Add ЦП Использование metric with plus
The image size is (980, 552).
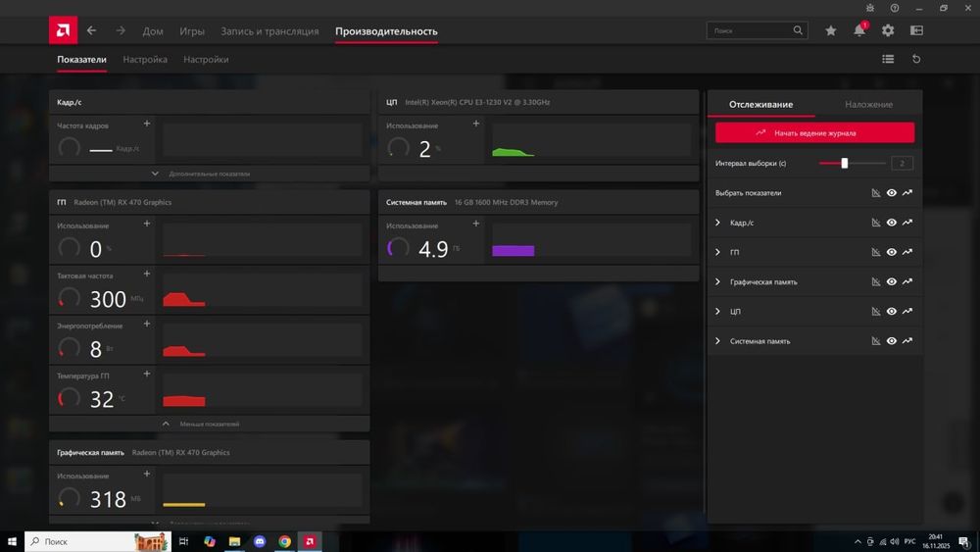[475, 124]
